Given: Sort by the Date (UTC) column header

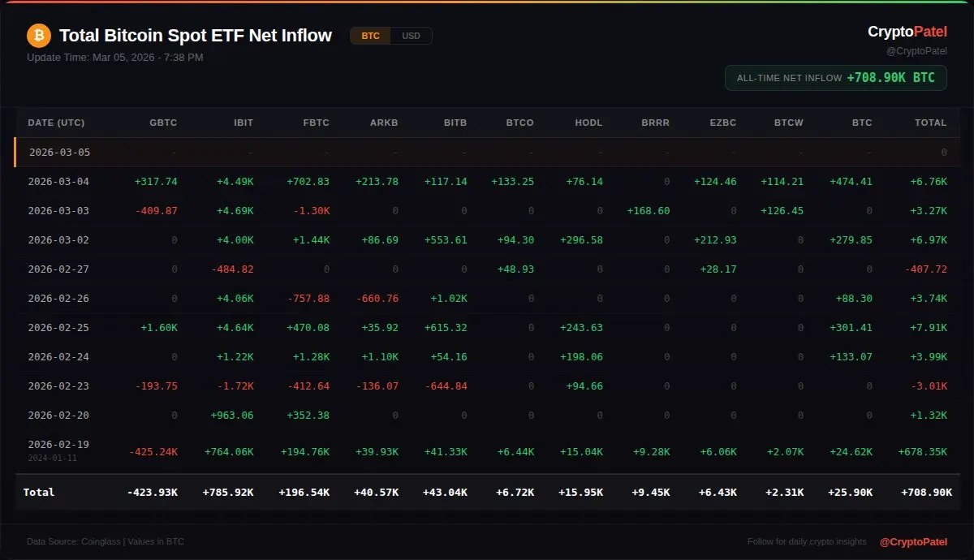Looking at the screenshot, I should pos(56,123).
